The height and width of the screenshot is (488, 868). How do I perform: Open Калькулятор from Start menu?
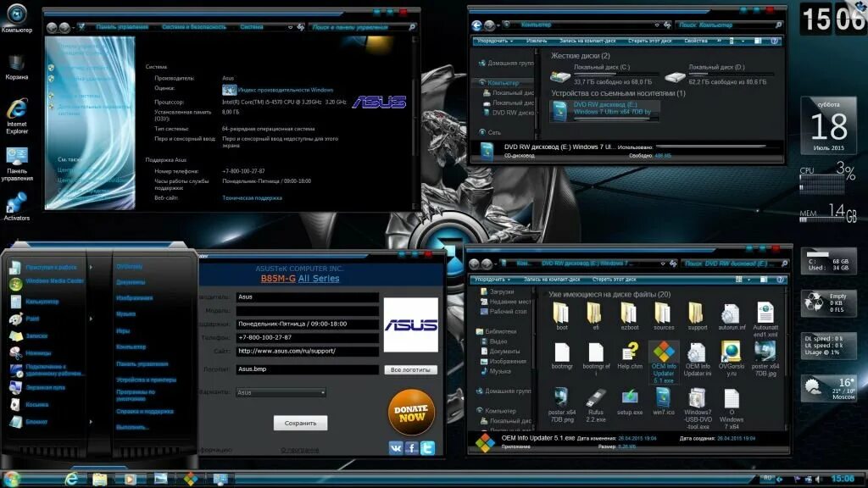point(35,302)
